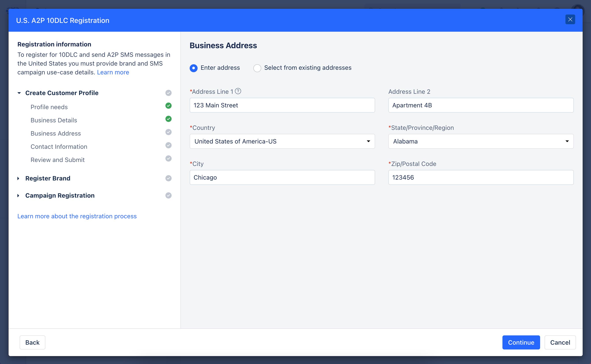Click the Zip/Postal Code input field

click(x=481, y=177)
